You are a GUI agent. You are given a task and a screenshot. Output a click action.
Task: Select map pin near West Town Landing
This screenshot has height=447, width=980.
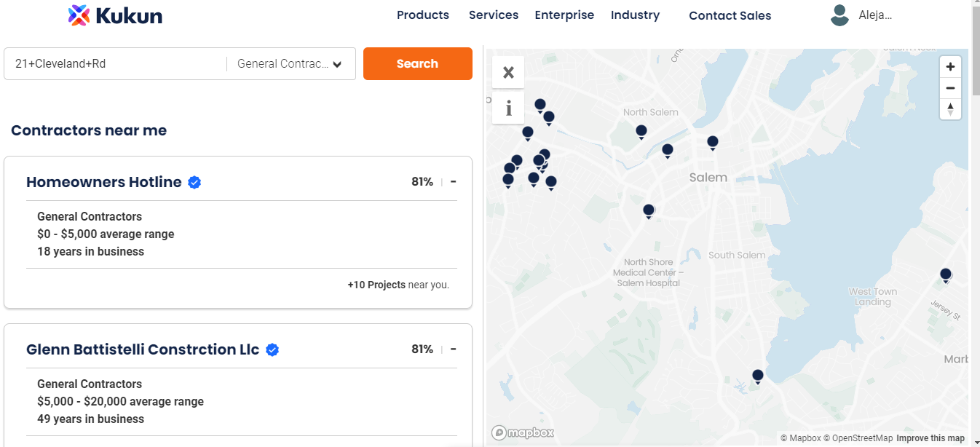(x=945, y=274)
